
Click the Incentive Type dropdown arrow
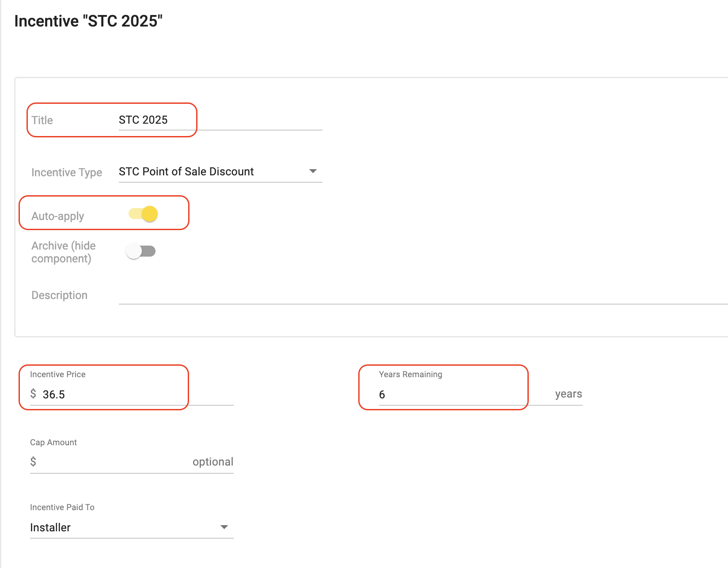tap(313, 171)
